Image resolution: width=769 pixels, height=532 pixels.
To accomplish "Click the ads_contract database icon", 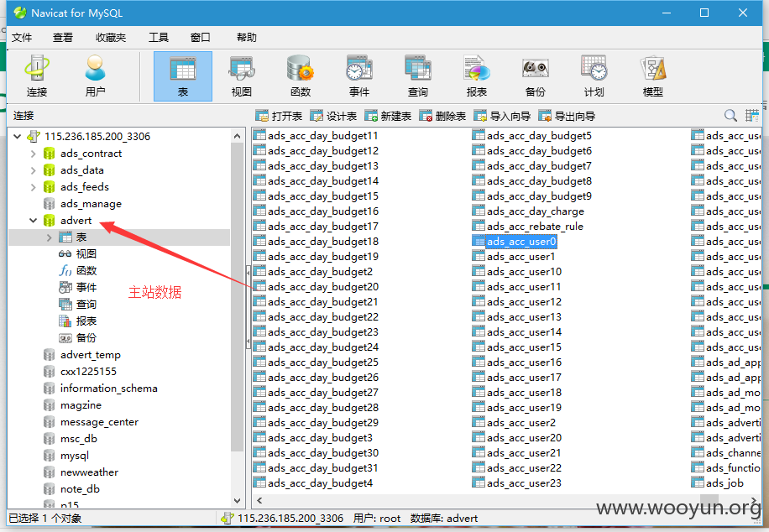I will [49, 154].
